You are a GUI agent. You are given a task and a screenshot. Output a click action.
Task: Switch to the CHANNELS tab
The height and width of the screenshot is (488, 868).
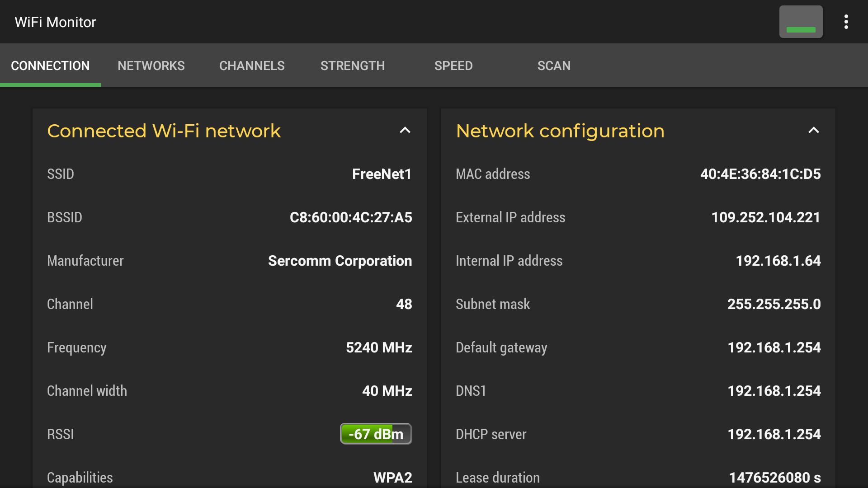click(252, 66)
